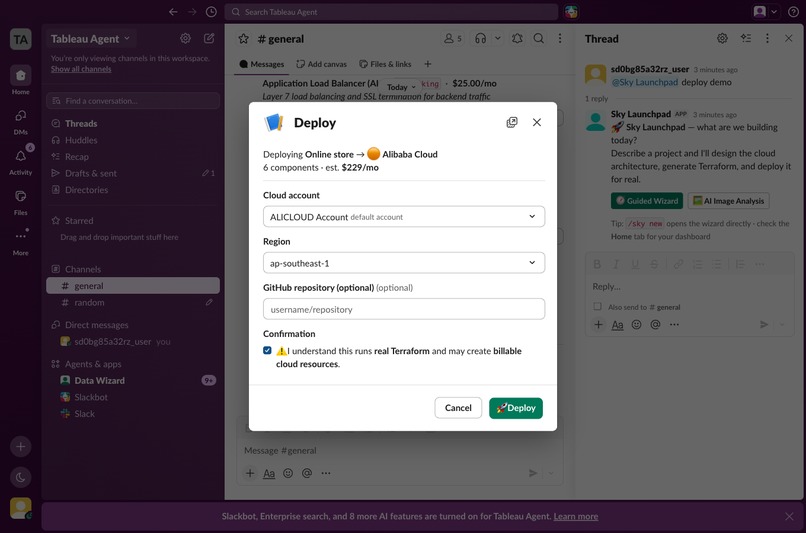Search within the #general channel
Viewport: 806px width, 533px height.
pyautogui.click(x=538, y=39)
